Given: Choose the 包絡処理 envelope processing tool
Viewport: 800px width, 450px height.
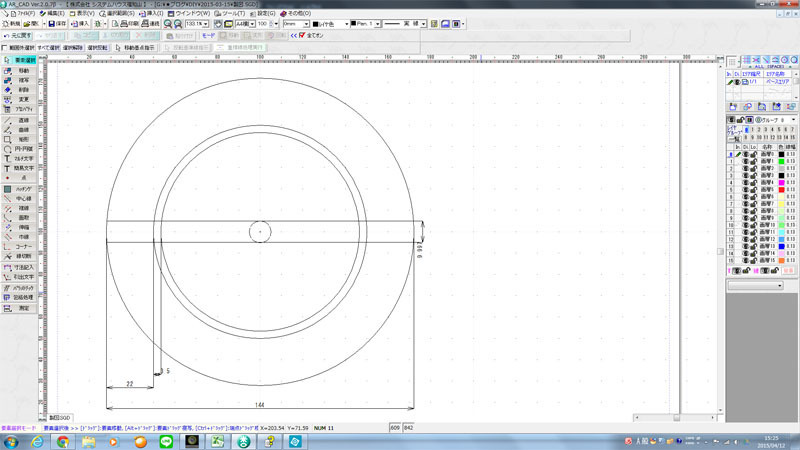Looking at the screenshot, I should click(19, 297).
